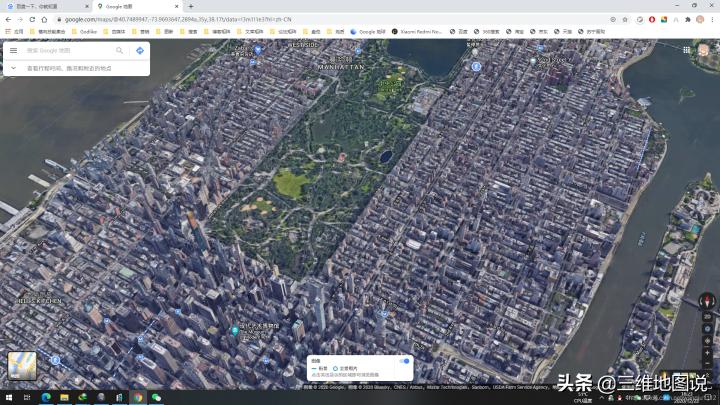This screenshot has height=405, width=720.
Task: Zoom out with the minus button
Action: 707,363
